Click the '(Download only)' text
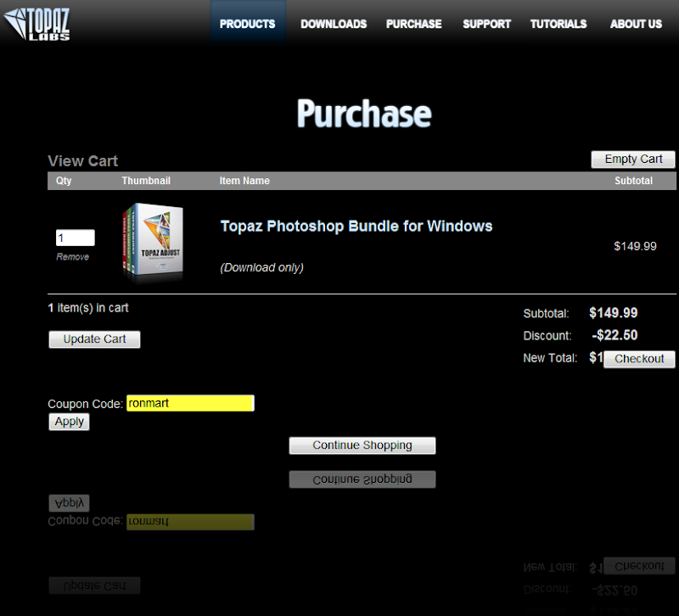Image resolution: width=679 pixels, height=616 pixels. pyautogui.click(x=261, y=267)
